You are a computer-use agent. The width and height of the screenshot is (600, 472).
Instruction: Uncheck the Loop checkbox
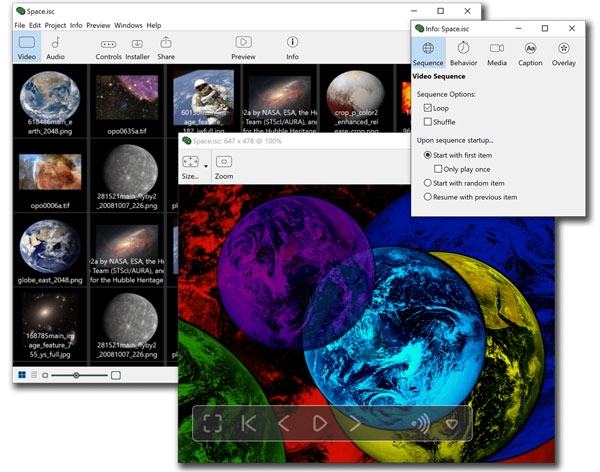pos(428,108)
